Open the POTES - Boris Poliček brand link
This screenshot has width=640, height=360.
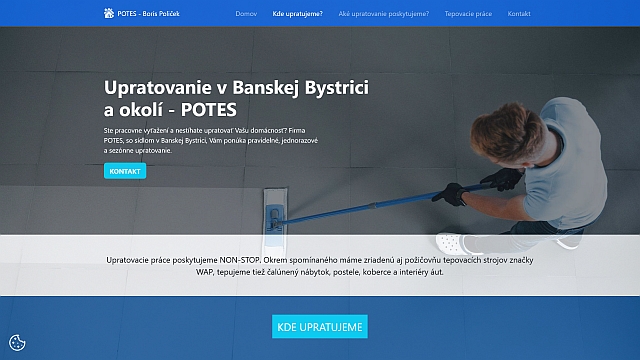point(142,13)
